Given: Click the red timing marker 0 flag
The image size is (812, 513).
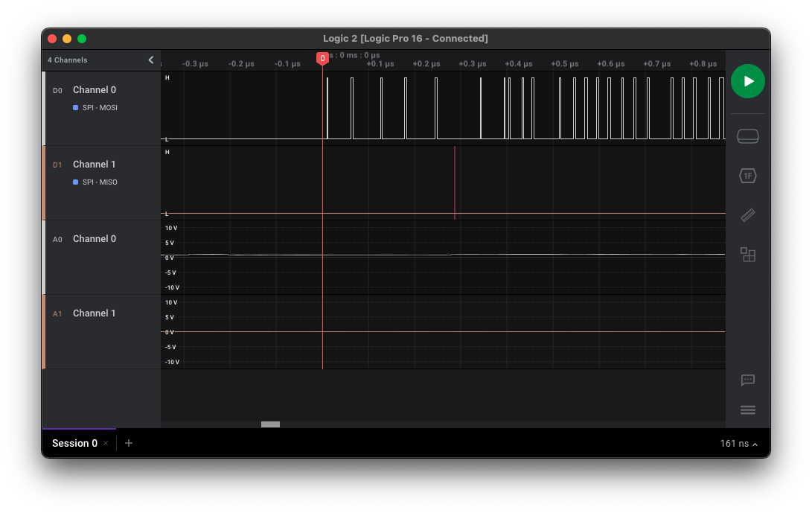Looking at the screenshot, I should [322, 59].
